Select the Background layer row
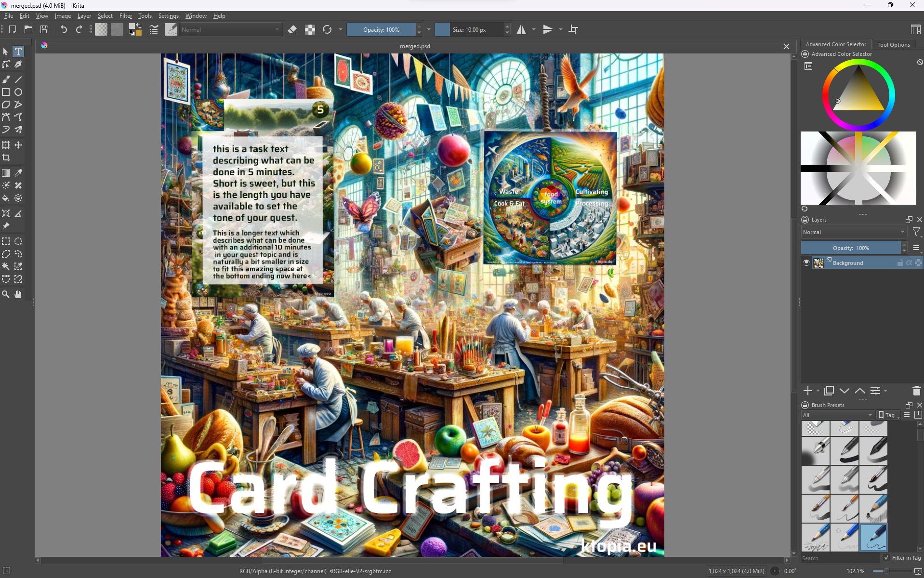 tap(862, 263)
